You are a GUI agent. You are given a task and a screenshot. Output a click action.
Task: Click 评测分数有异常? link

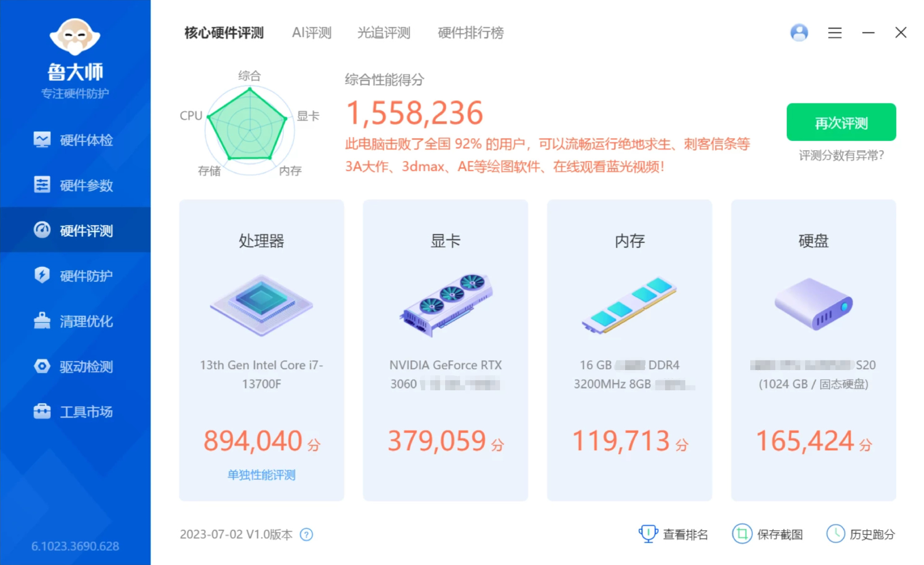[x=841, y=155]
